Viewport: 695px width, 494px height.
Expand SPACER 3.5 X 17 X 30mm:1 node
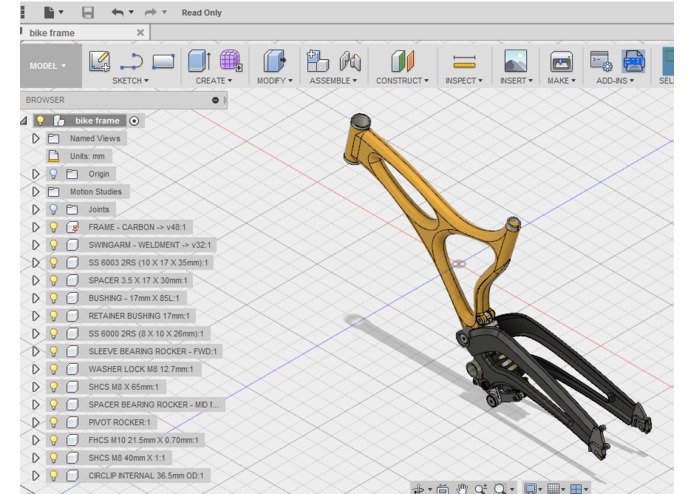[36, 280]
